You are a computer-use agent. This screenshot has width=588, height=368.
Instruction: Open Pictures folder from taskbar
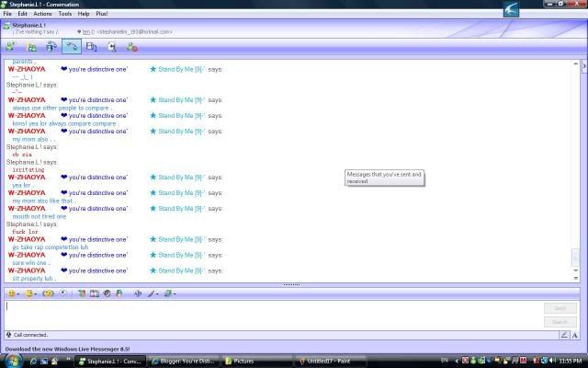[257, 362]
